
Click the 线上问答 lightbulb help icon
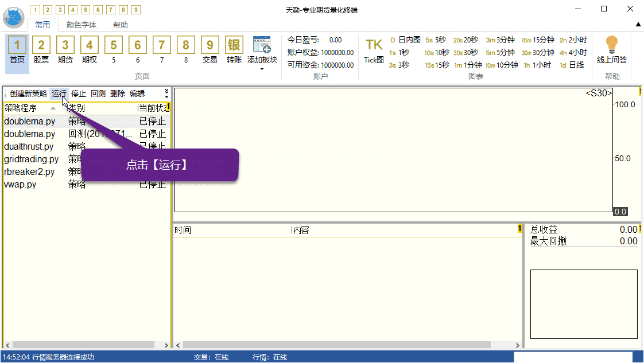[x=612, y=50]
